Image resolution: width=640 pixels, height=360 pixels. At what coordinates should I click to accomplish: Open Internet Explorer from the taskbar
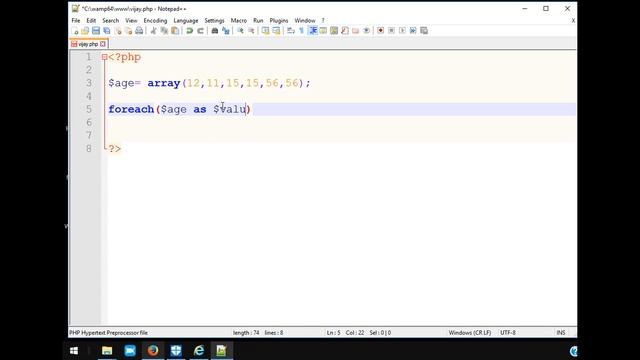pos(199,351)
